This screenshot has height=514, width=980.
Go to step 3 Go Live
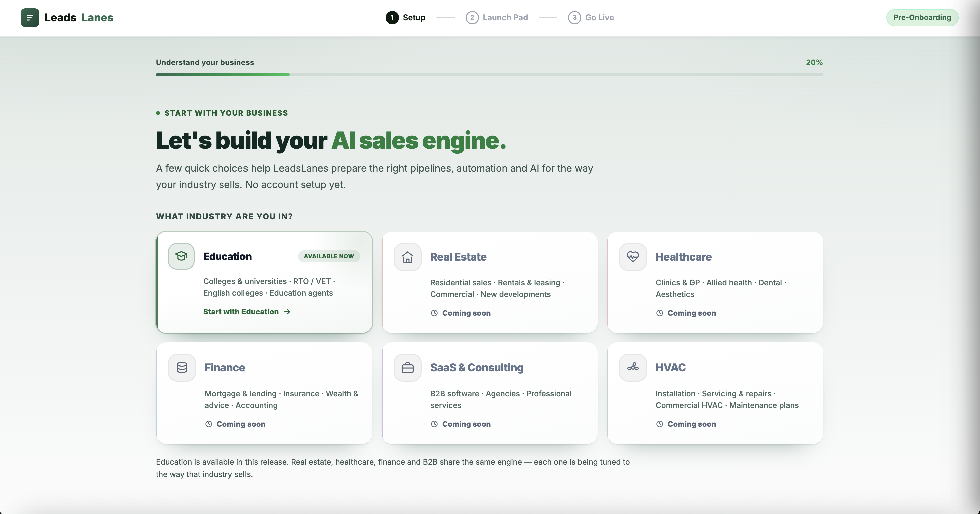(591, 17)
